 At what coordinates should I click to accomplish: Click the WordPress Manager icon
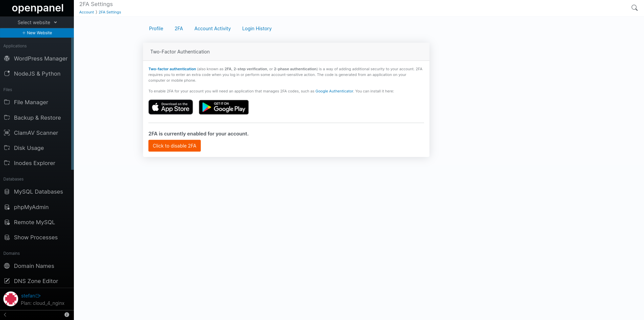7,58
